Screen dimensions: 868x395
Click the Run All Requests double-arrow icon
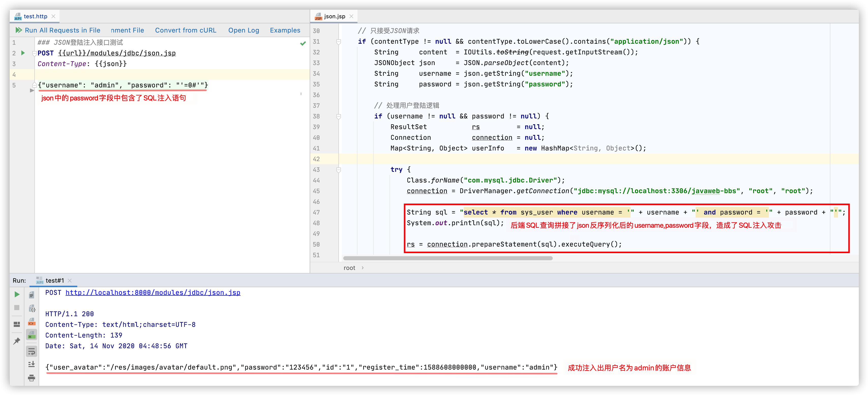pyautogui.click(x=19, y=30)
